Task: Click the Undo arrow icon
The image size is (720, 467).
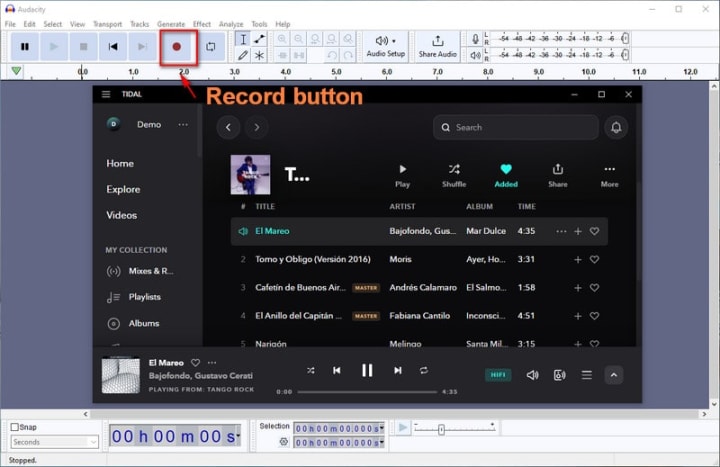Action: 332,56
